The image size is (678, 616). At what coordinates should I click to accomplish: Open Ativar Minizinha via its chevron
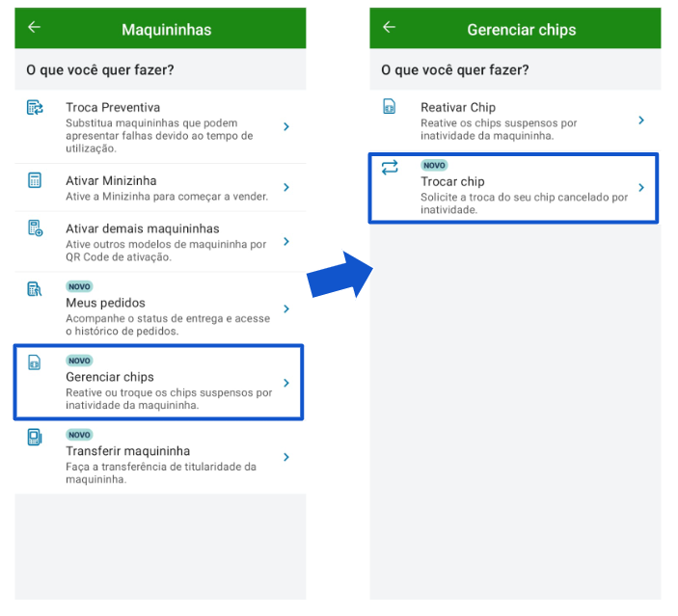point(286,187)
